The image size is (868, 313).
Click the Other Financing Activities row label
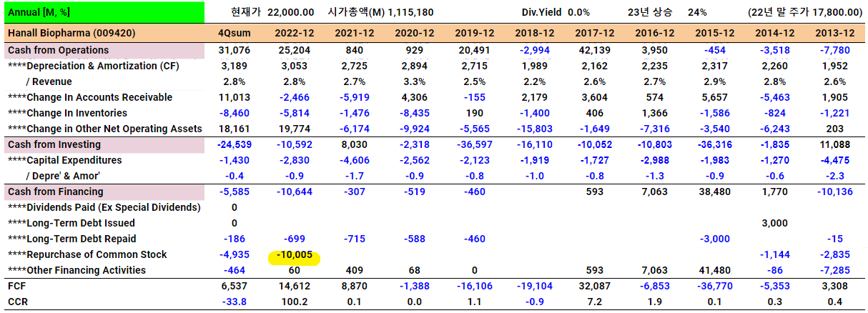click(77, 270)
